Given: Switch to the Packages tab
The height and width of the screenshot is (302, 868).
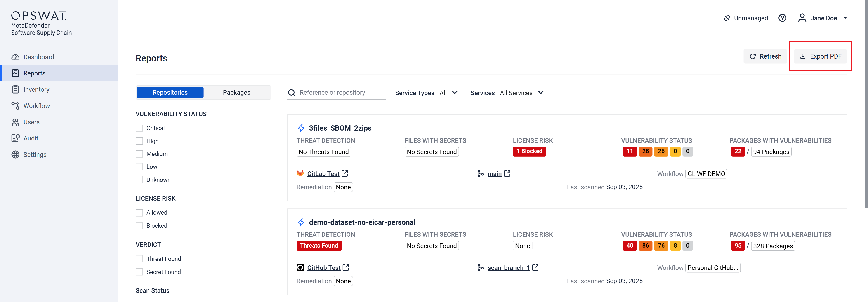Looking at the screenshot, I should pyautogui.click(x=236, y=93).
